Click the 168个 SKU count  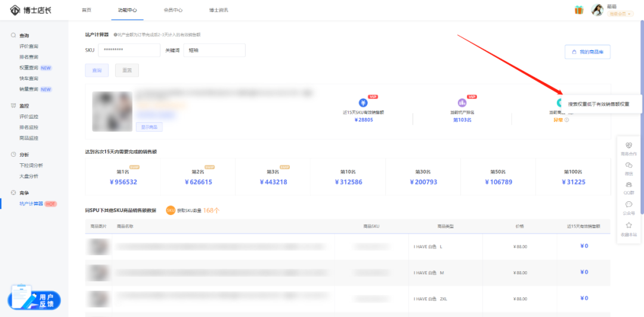tap(211, 210)
